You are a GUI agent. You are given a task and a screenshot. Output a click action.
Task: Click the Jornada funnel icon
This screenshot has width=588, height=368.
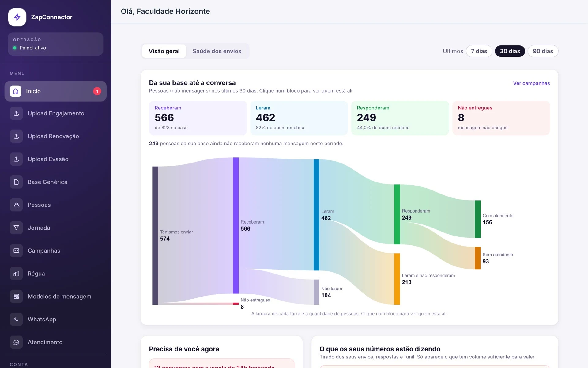(16, 228)
